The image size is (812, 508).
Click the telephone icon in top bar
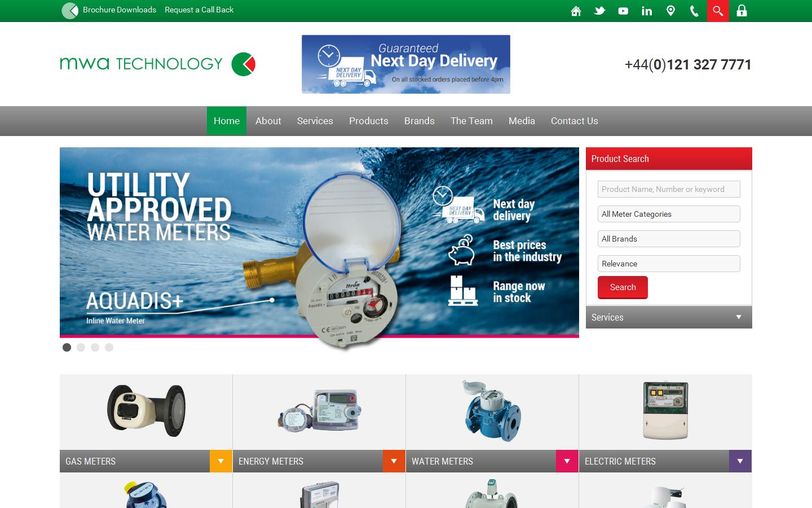[x=694, y=11]
